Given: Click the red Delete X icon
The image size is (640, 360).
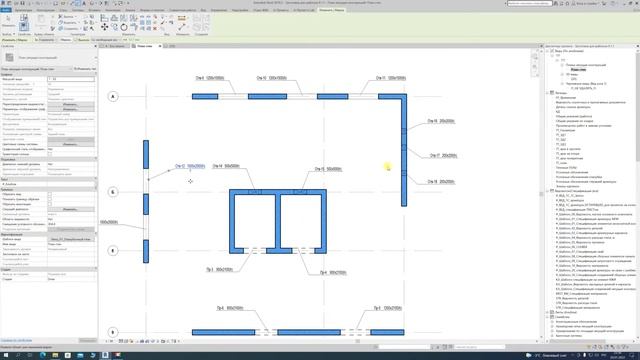Looking at the screenshot, I should [x=155, y=29].
